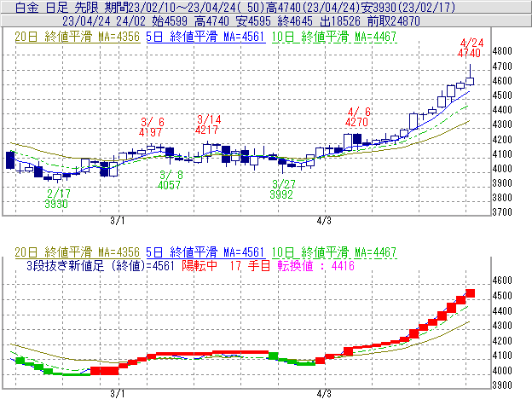
Task: Select the 10日 MA=4467 legend in lower chart
Action: 334,252
